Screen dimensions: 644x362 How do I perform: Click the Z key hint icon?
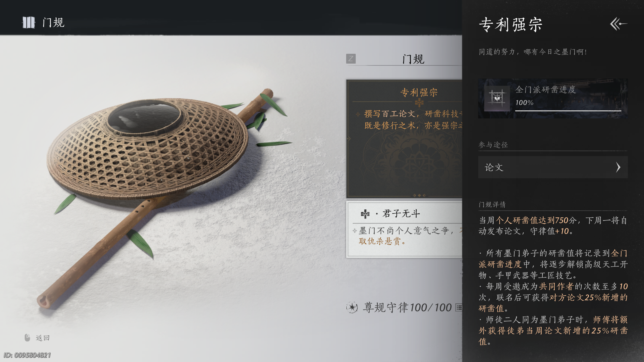[x=351, y=59]
